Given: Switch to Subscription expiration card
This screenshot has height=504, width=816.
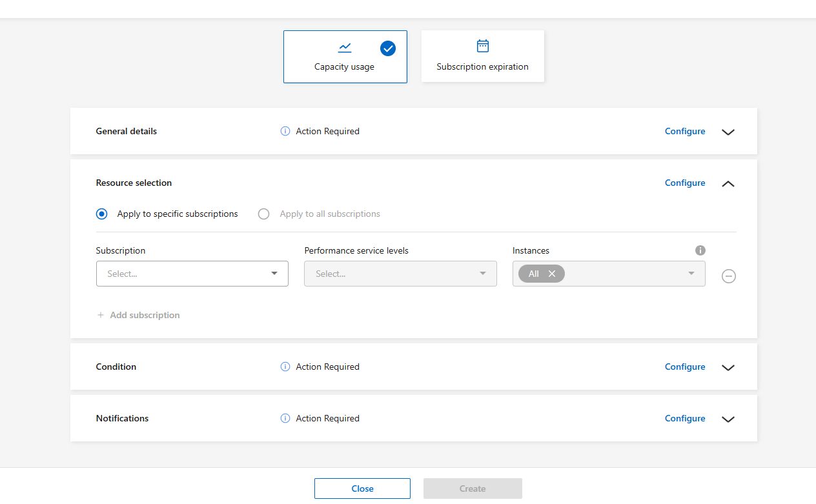Looking at the screenshot, I should pos(482,57).
